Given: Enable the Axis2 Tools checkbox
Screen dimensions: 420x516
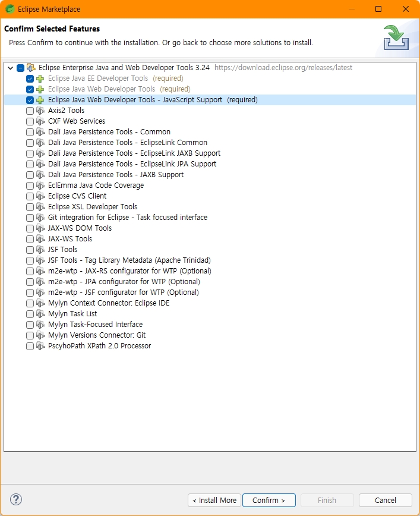Looking at the screenshot, I should click(30, 111).
